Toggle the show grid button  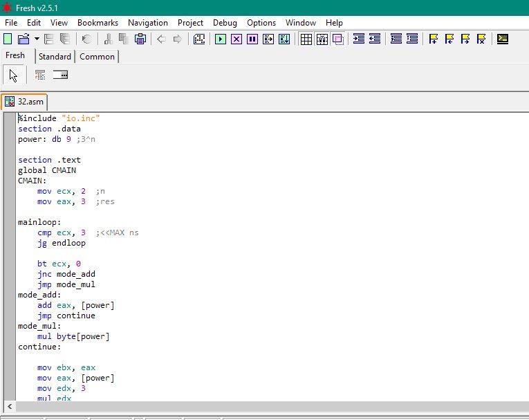tap(306, 39)
